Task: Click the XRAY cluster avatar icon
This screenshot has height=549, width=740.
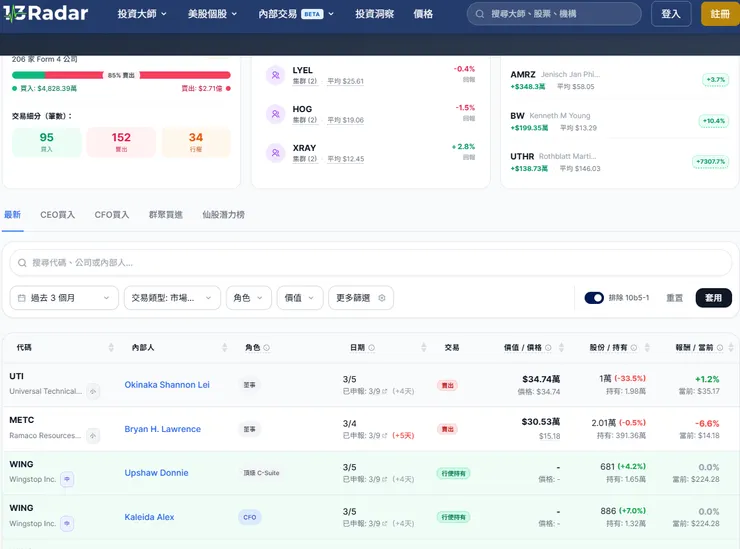Action: click(276, 153)
